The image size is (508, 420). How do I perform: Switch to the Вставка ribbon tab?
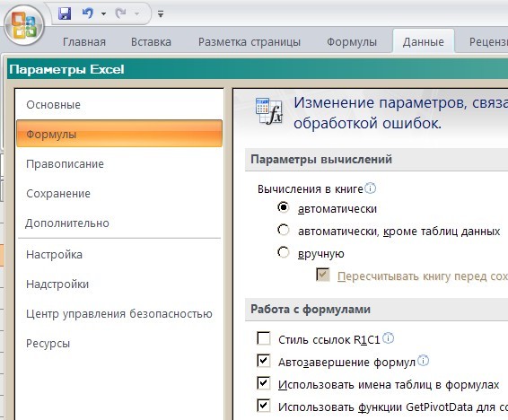pos(151,42)
